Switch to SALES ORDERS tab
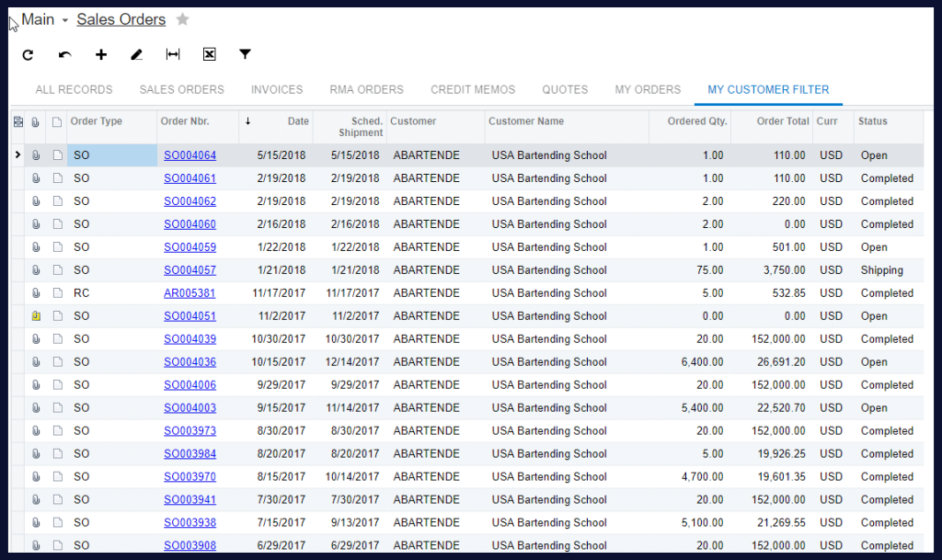 pos(181,89)
